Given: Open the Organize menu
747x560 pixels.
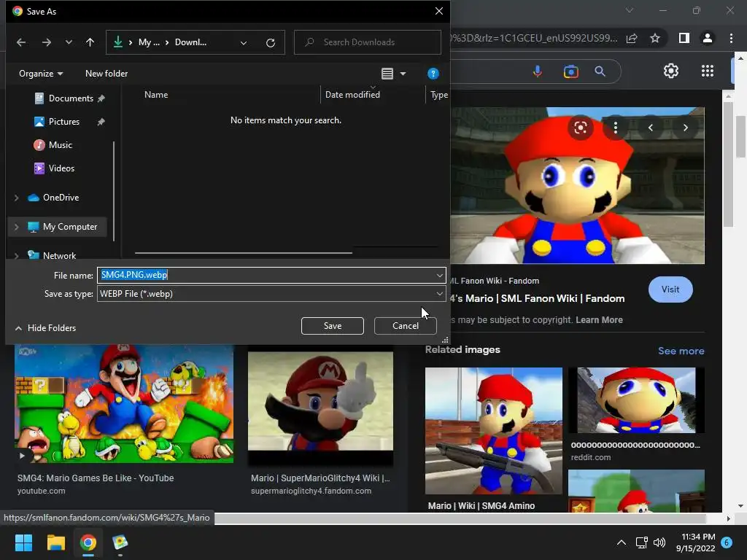Looking at the screenshot, I should [x=41, y=74].
